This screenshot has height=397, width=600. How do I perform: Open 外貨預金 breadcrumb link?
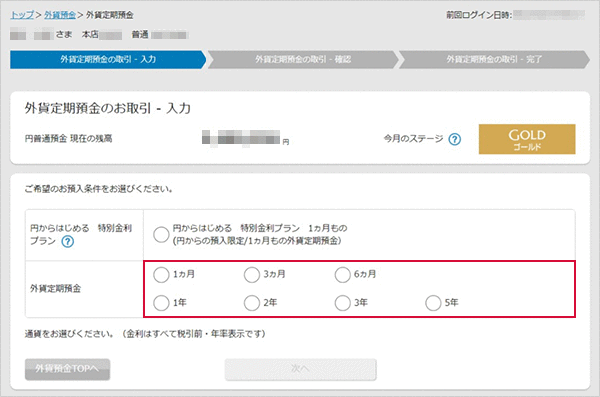click(x=60, y=15)
